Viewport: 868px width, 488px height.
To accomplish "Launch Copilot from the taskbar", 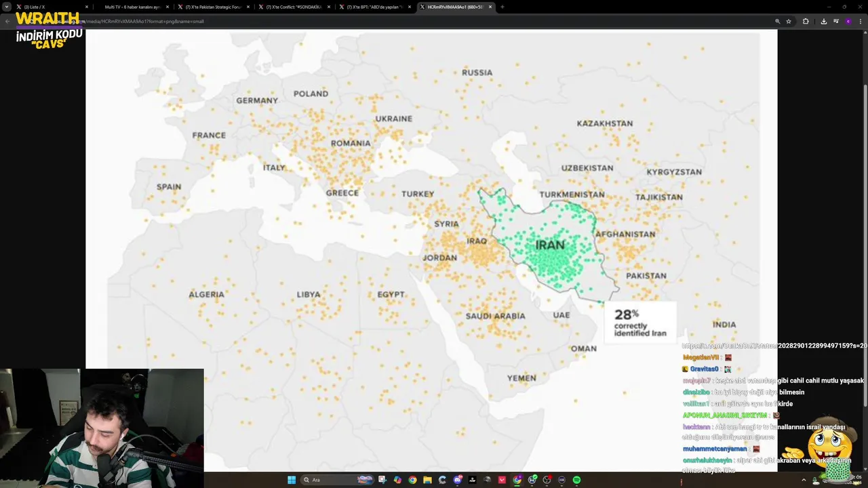I will coord(397,480).
